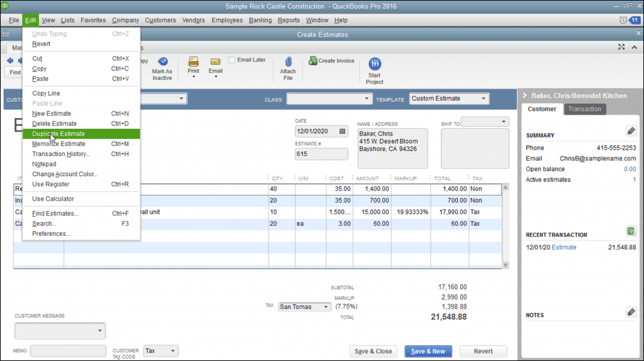Collapse the toolbar ribbon with caret icon
The width and height of the screenshot is (644, 361).
coord(635,47)
